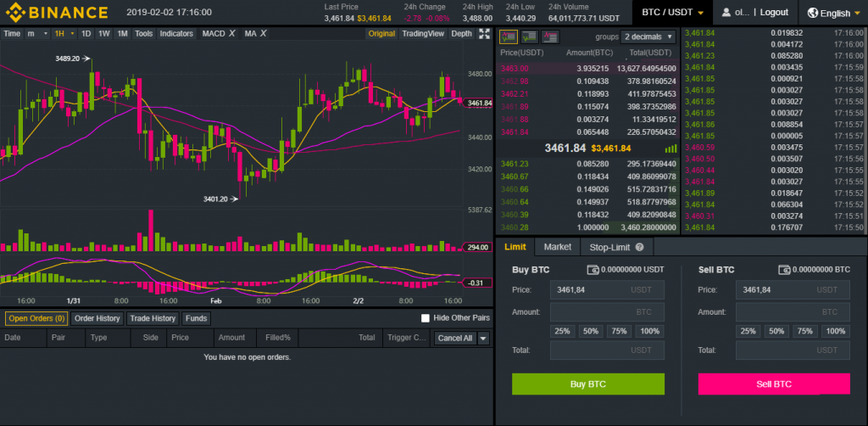Remove the MA indicator with X
Viewport: 868px width, 426px height.
click(263, 33)
